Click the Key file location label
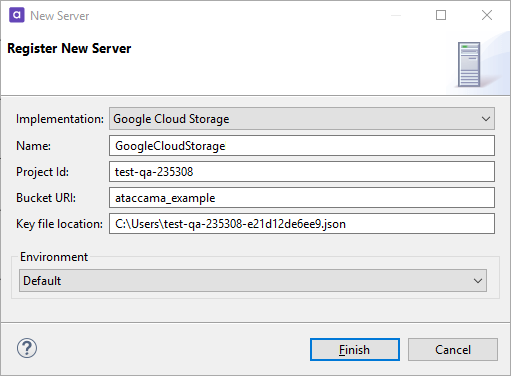The height and width of the screenshot is (376, 511). [x=59, y=224]
